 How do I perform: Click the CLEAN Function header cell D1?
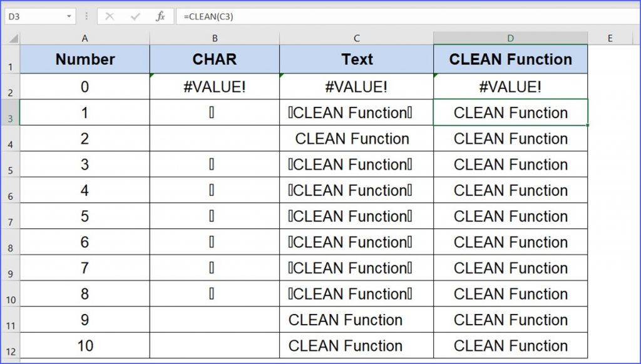pyautogui.click(x=510, y=59)
